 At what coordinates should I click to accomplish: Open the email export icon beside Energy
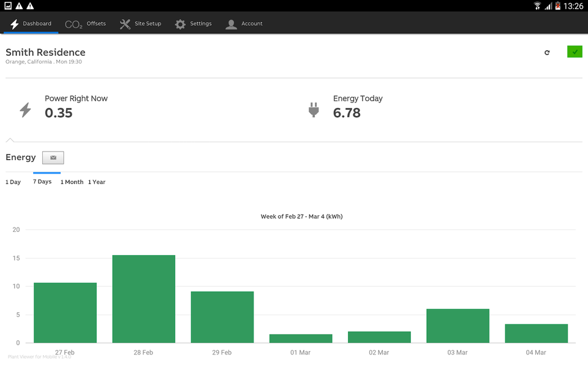pyautogui.click(x=52, y=158)
